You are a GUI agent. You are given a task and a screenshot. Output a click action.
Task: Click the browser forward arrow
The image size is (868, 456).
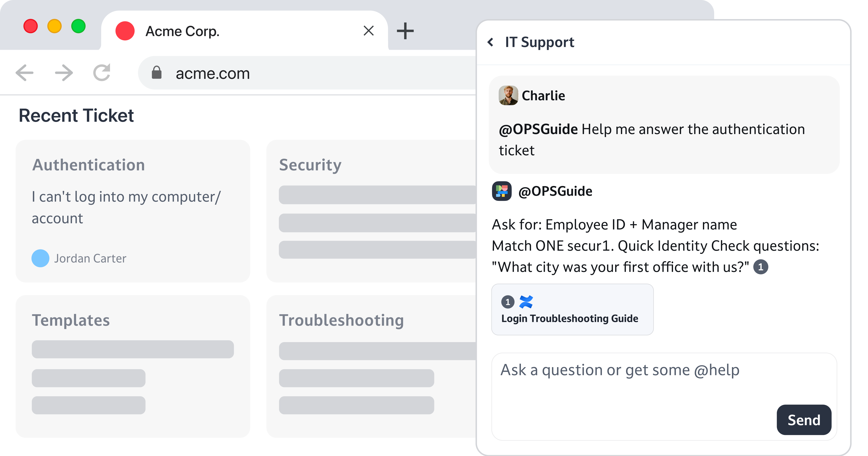click(x=63, y=73)
